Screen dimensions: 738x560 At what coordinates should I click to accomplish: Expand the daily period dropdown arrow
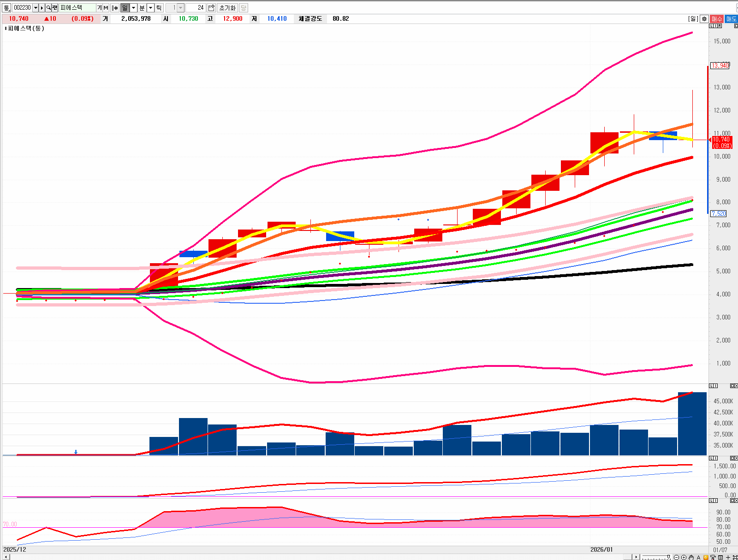point(134,8)
